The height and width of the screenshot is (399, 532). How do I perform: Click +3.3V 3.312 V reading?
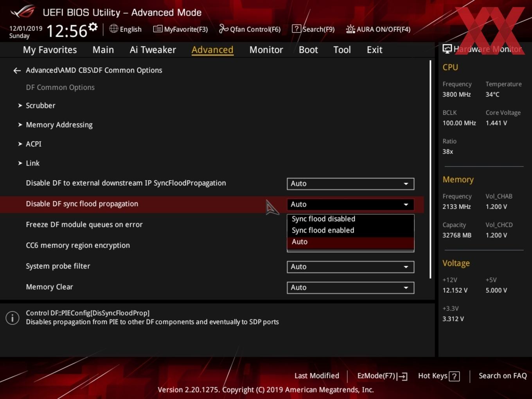coord(453,319)
